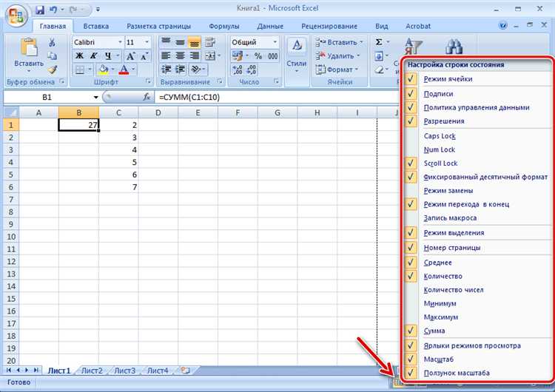Open the Разметка страницы tab

(158, 26)
